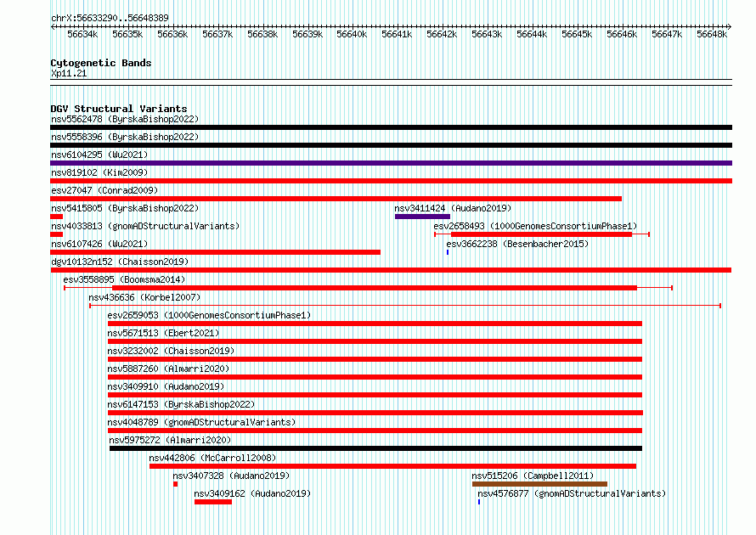Click the DGV Structural Variants track title
756x535 pixels.
[119, 109]
